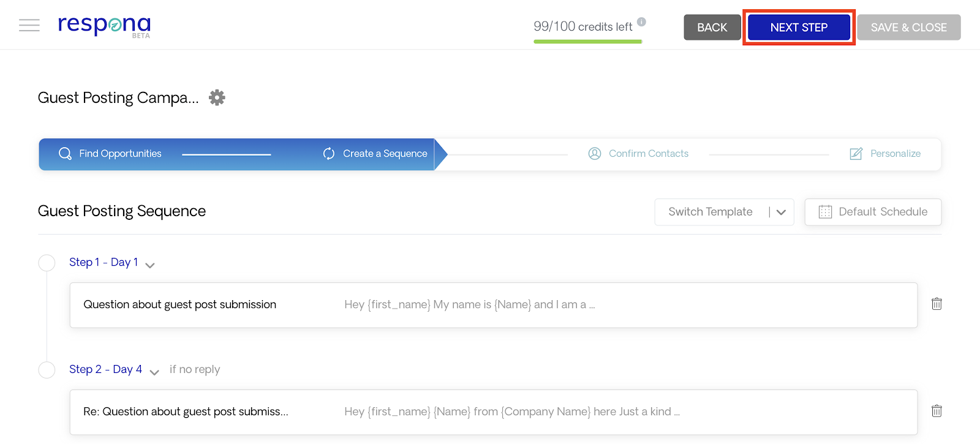Go to Confirm Contacts step
Screen dimensions: 980x444
638,154
